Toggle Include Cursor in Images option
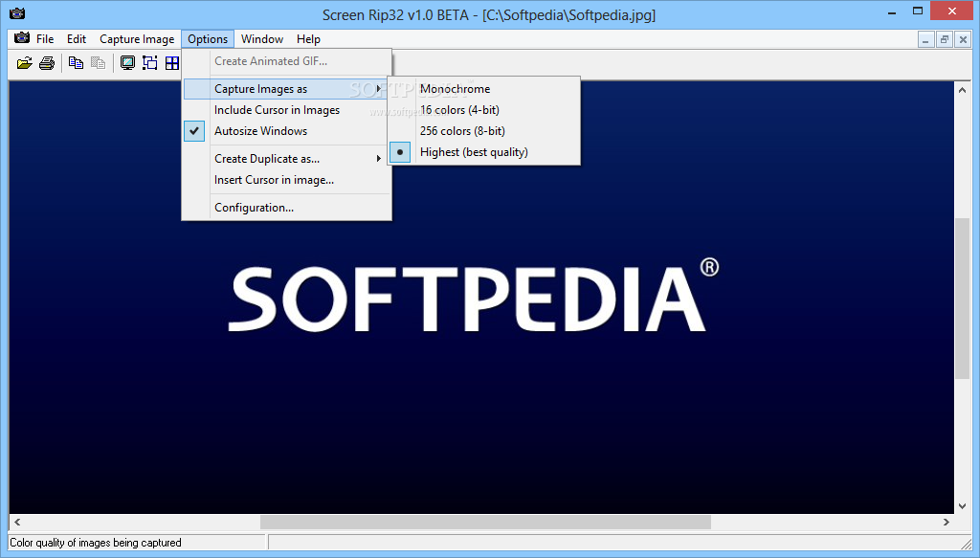 click(x=287, y=110)
